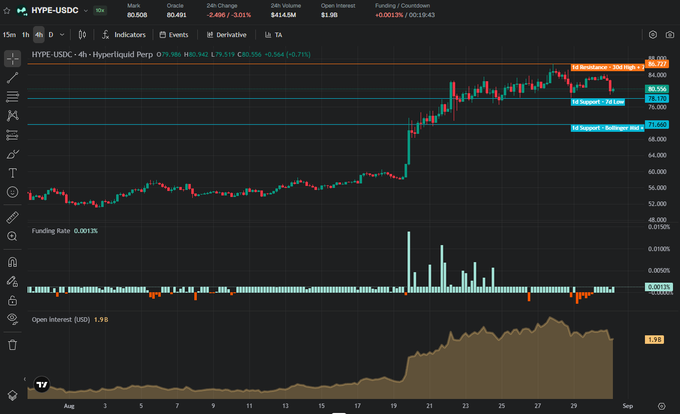Screen dimensions: 680x414
Task: Toggle magnet mode
Action: pyautogui.click(x=13, y=262)
